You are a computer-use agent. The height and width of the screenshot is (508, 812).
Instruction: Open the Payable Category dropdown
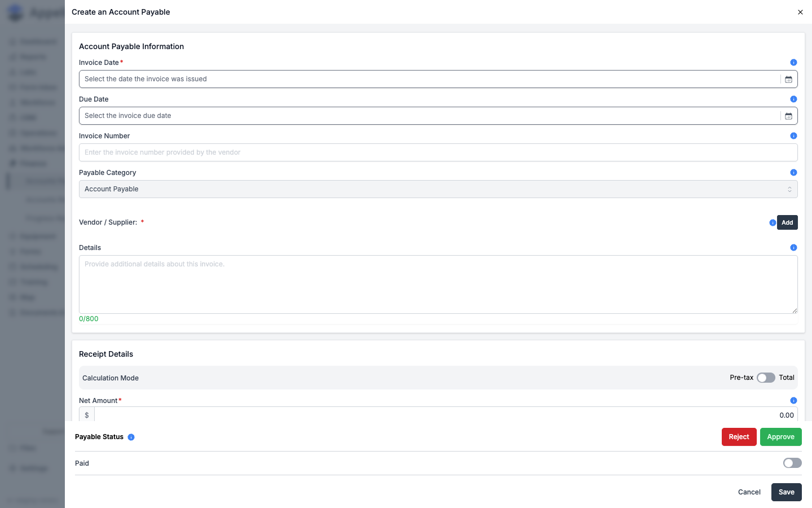point(438,189)
